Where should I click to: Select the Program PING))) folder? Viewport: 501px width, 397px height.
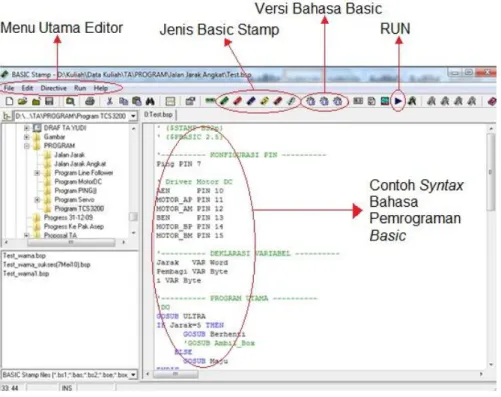point(75,191)
